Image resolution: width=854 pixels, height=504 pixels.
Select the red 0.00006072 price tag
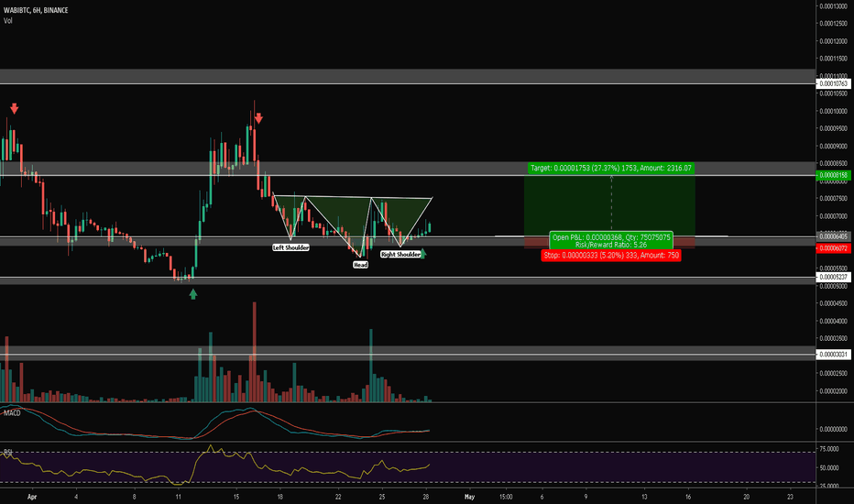click(834, 248)
